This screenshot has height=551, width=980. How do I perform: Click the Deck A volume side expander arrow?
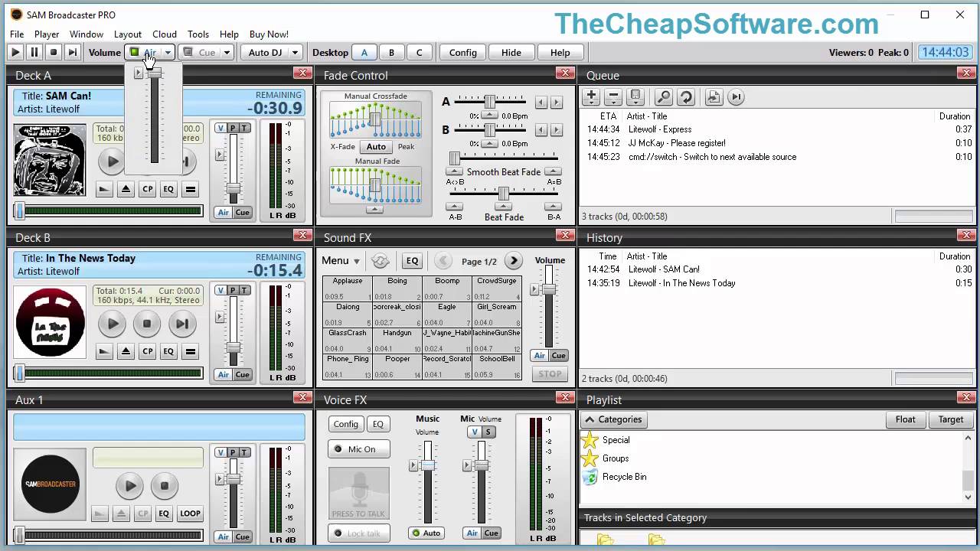click(x=220, y=155)
